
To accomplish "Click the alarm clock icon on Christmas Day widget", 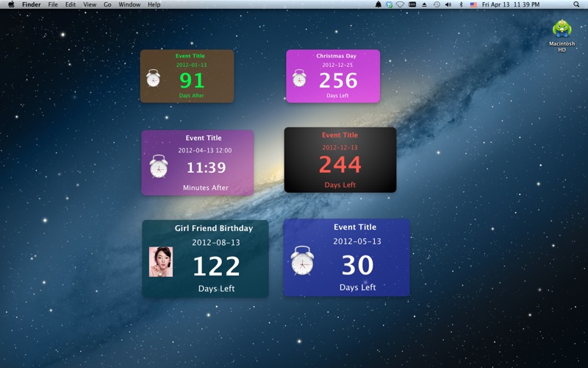I will (299, 78).
